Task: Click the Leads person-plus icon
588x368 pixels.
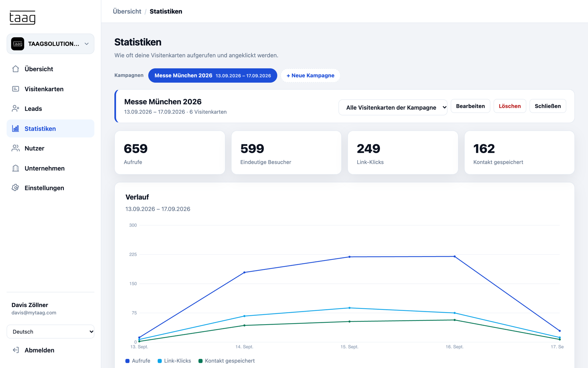Action: pos(15,109)
